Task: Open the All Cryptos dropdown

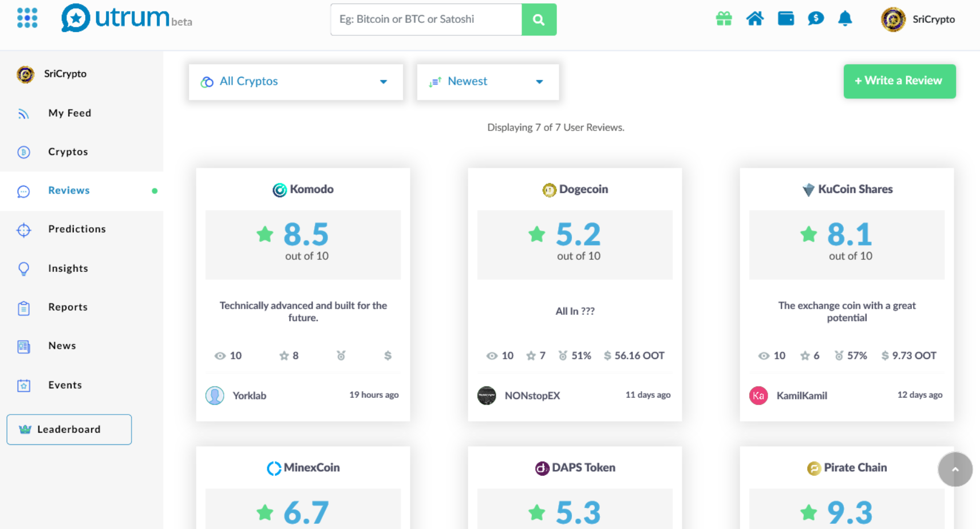Action: coord(295,81)
